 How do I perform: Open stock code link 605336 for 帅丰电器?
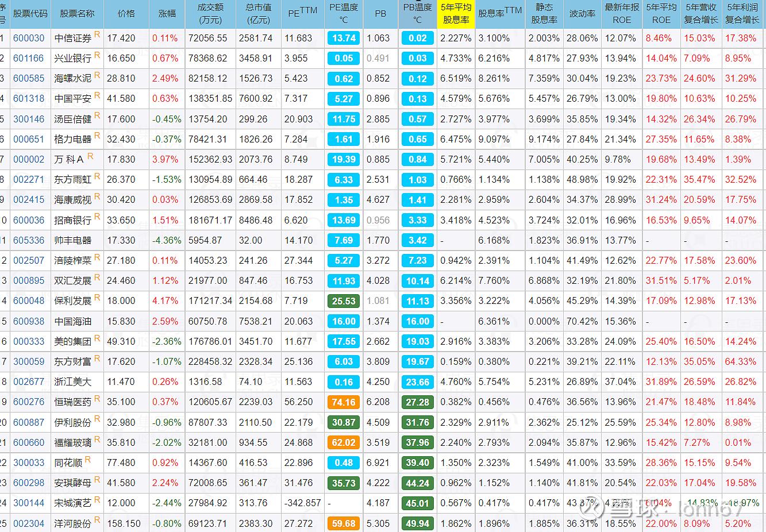pyautogui.click(x=29, y=241)
